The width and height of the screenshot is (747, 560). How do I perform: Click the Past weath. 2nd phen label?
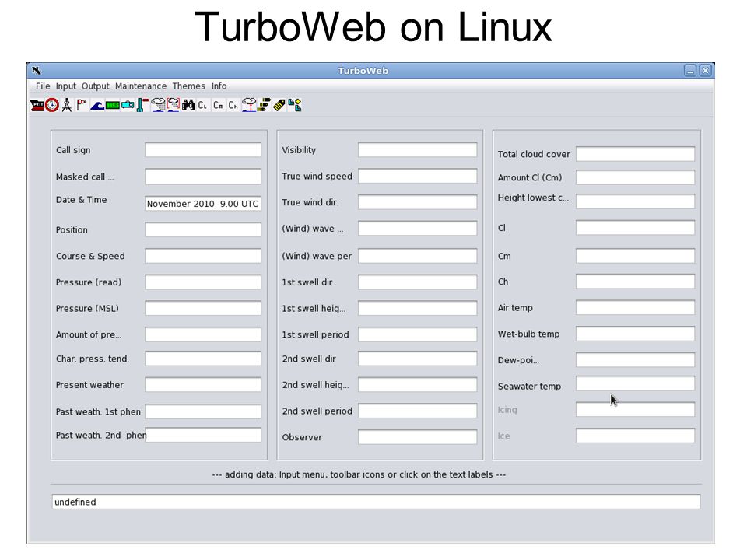point(101,436)
